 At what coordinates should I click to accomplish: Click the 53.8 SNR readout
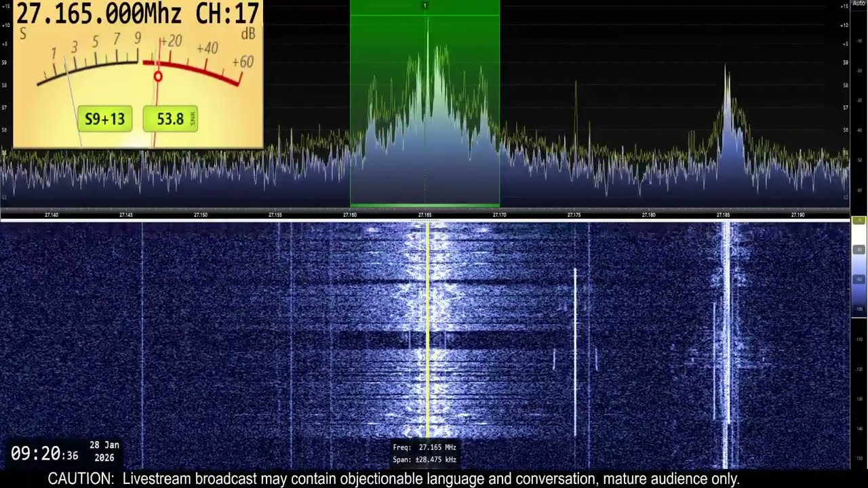[x=170, y=119]
